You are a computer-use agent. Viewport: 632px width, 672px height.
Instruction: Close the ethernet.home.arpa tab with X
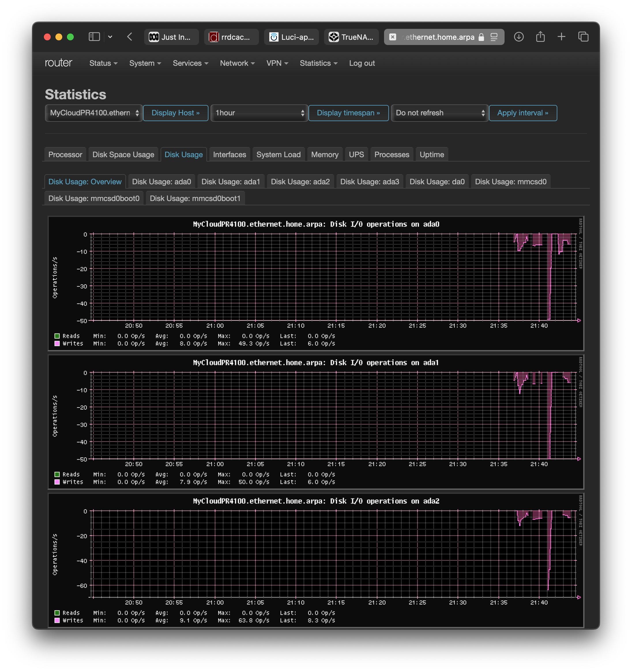(x=392, y=37)
